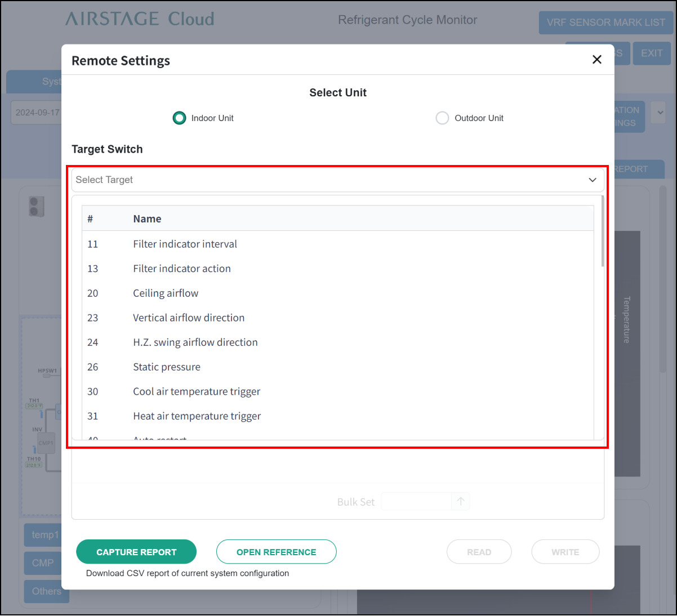Choose Filter indicator action option
Image resolution: width=677 pixels, height=616 pixels.
pyautogui.click(x=181, y=269)
